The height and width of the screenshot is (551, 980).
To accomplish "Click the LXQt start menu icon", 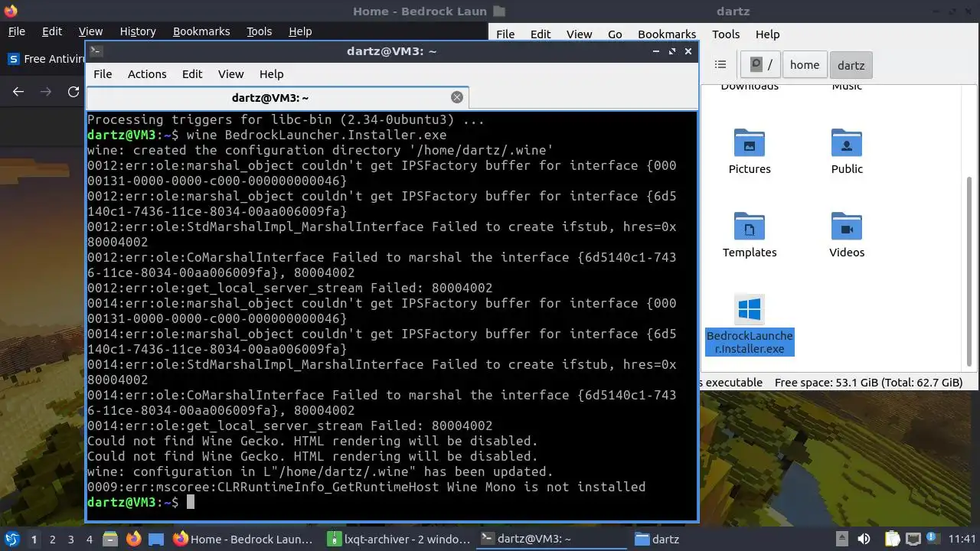I will [x=11, y=539].
